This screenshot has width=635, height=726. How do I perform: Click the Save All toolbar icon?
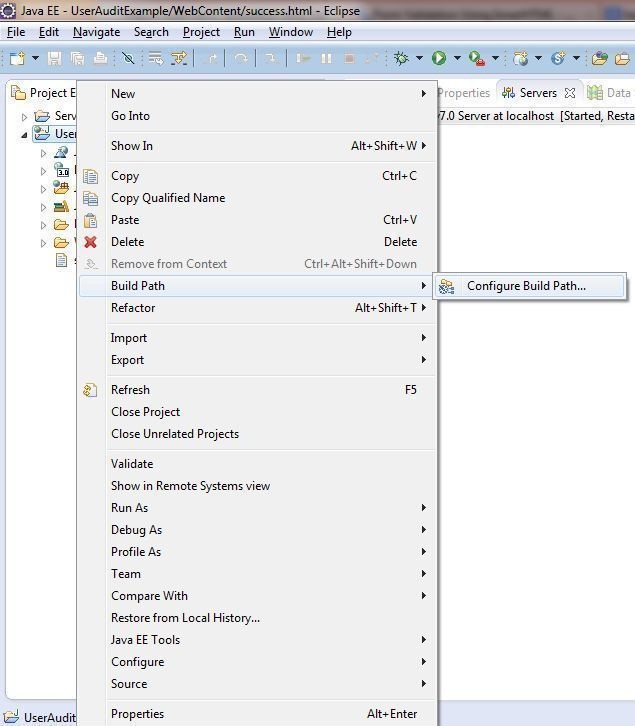[x=77, y=58]
